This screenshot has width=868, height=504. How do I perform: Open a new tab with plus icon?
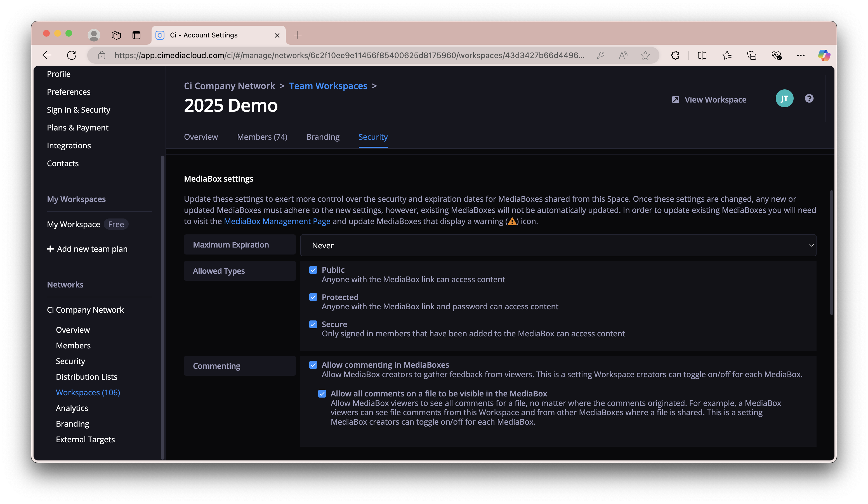tap(298, 35)
